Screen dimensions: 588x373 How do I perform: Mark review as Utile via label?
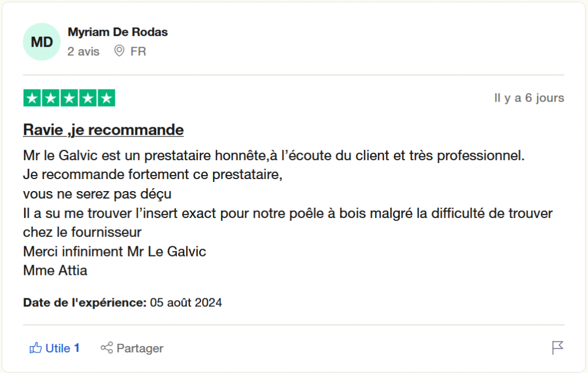point(58,348)
